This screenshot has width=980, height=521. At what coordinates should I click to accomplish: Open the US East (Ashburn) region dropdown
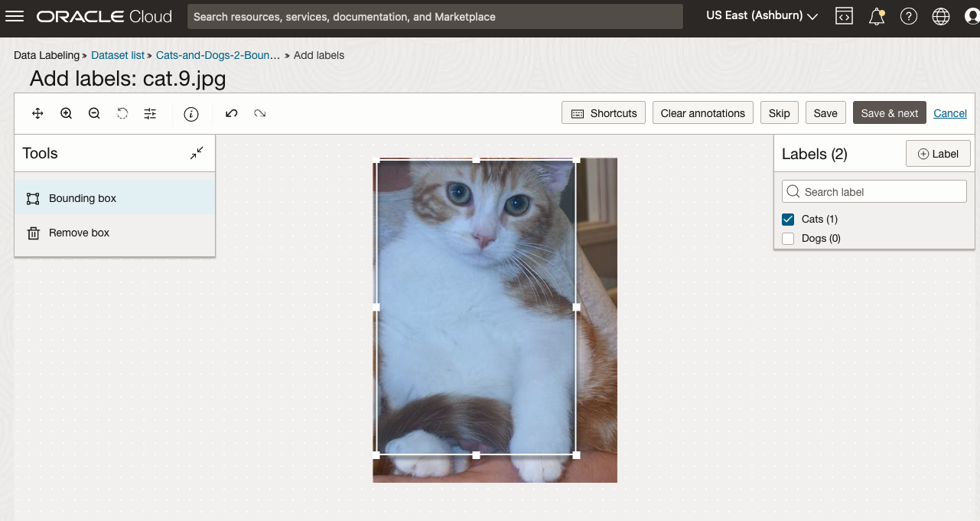click(761, 16)
